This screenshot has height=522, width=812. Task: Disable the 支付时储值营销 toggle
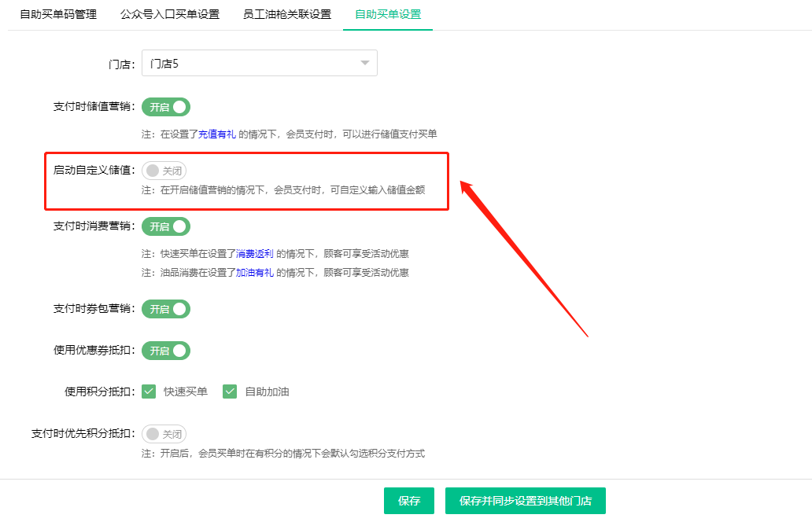coord(165,107)
